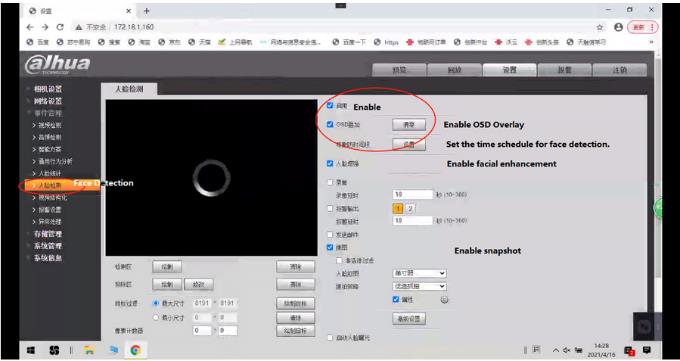The height and width of the screenshot is (361, 680).
Task: Open the Chrome profile avatar icon
Action: 618,27
